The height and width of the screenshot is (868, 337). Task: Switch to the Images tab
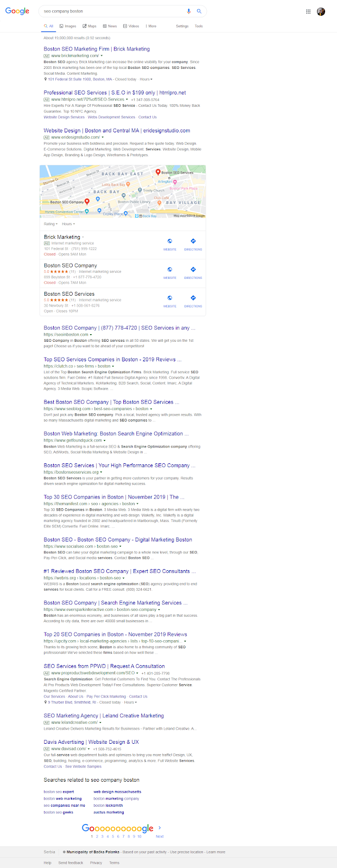(68, 26)
